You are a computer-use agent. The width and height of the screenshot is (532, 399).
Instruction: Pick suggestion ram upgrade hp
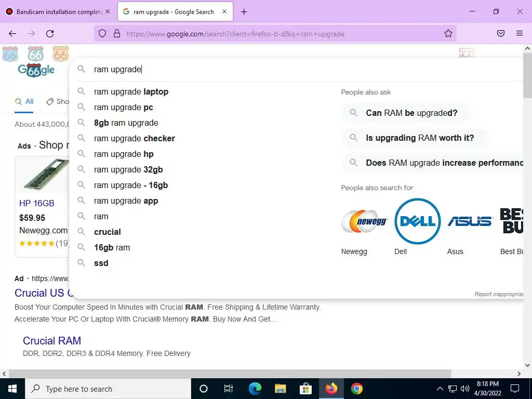pyautogui.click(x=124, y=154)
